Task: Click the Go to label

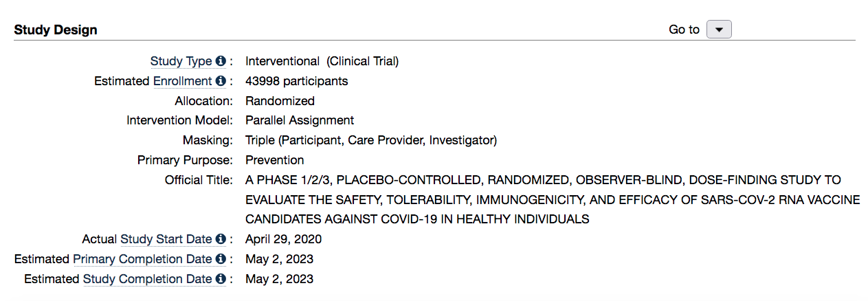Action: [x=684, y=30]
